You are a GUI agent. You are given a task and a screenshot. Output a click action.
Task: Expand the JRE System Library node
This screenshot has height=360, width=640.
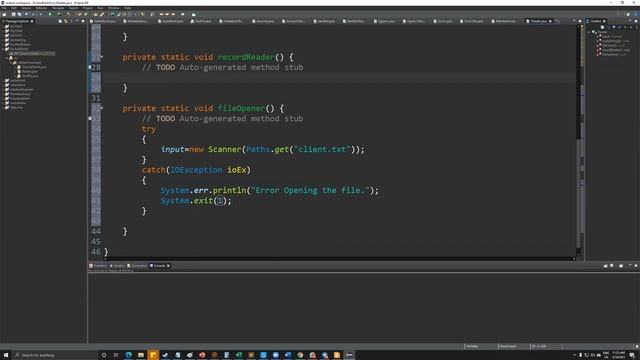pyautogui.click(x=7, y=53)
